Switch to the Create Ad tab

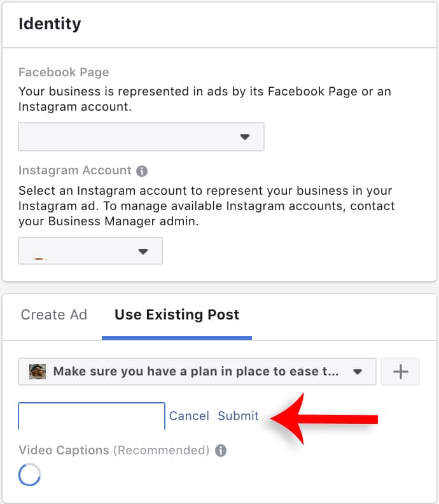pos(54,314)
